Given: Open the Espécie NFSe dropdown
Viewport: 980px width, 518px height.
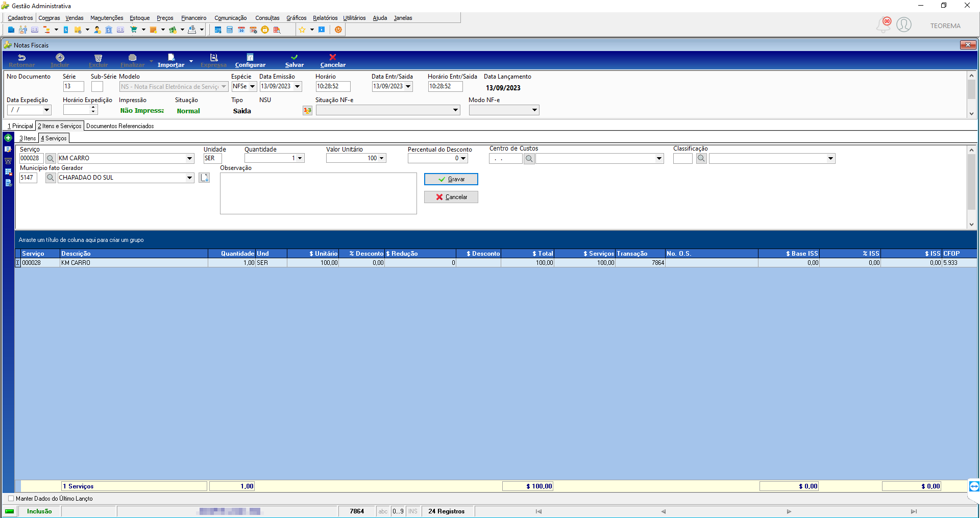Looking at the screenshot, I should pyautogui.click(x=252, y=86).
